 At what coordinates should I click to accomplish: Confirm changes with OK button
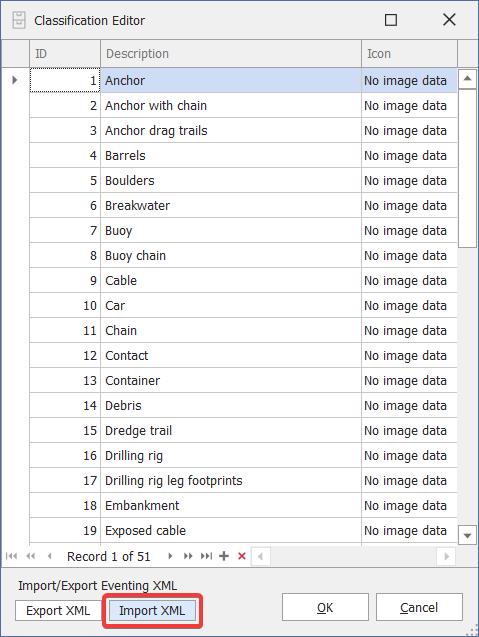pos(325,607)
